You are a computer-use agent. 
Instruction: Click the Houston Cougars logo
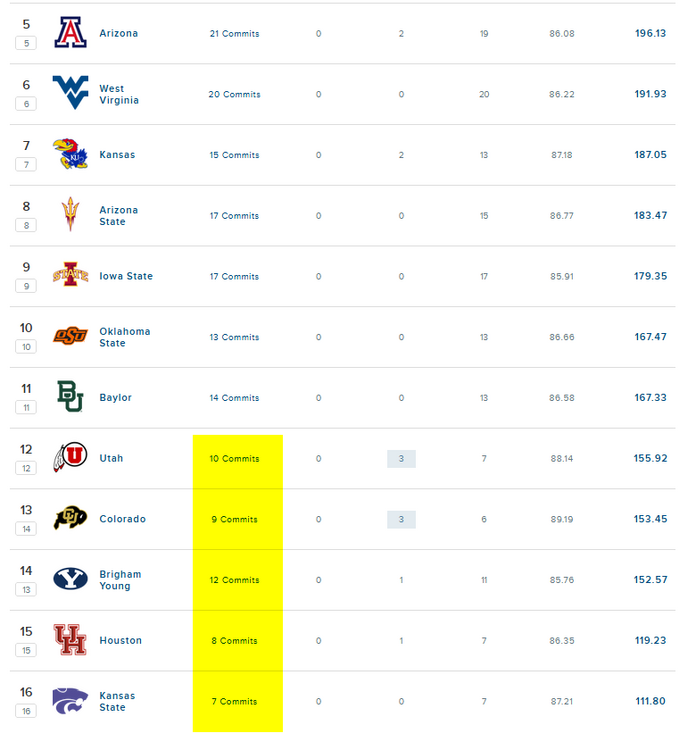pyautogui.click(x=70, y=640)
